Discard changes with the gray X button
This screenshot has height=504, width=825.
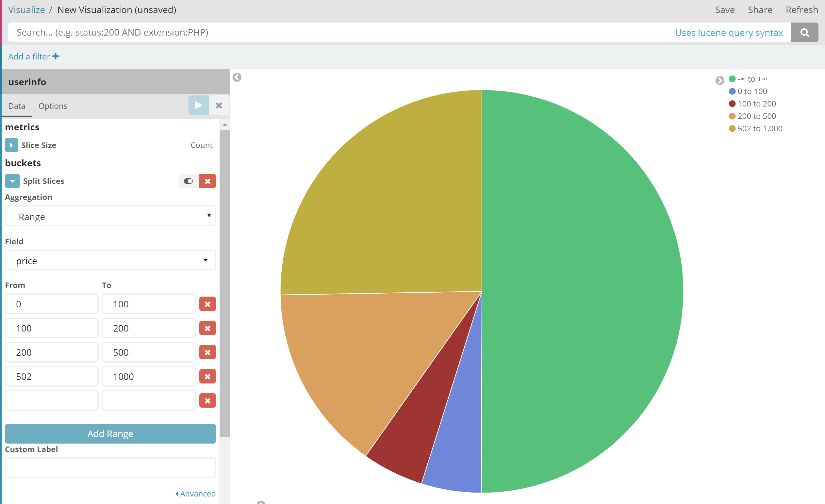219,106
